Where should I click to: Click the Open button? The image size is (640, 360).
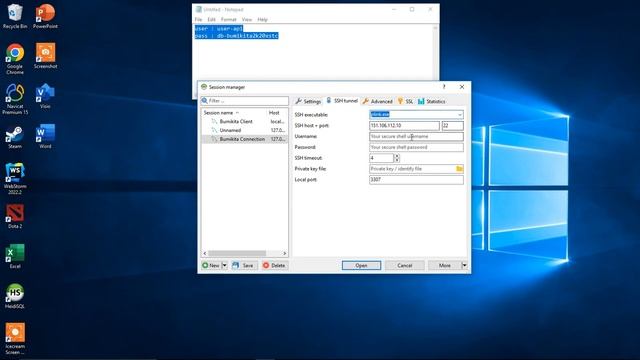click(361, 265)
